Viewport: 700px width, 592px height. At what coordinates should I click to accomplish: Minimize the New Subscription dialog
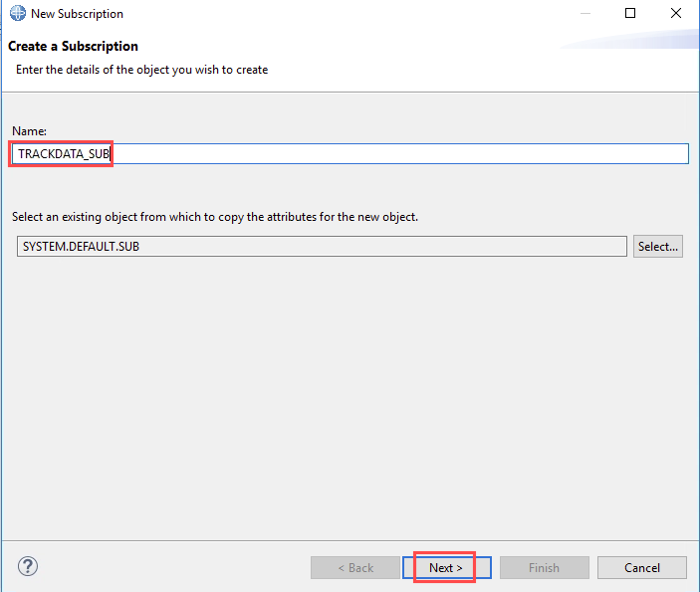click(585, 13)
